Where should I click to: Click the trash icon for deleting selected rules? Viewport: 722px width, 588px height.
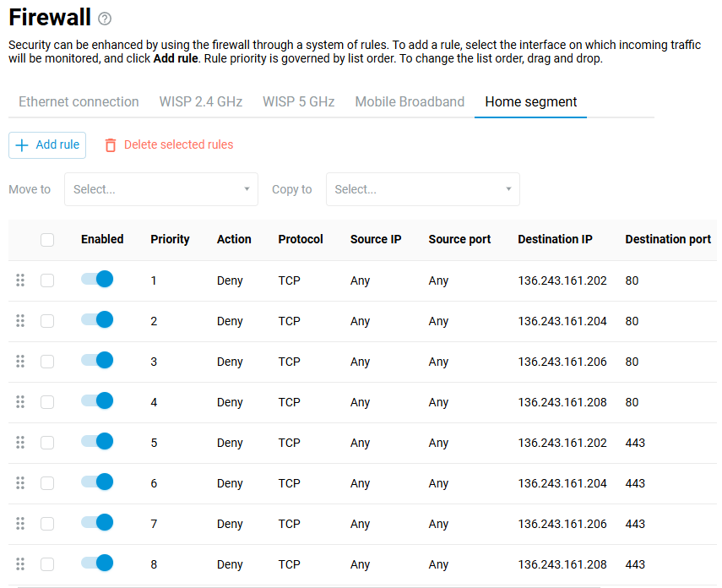[111, 145]
